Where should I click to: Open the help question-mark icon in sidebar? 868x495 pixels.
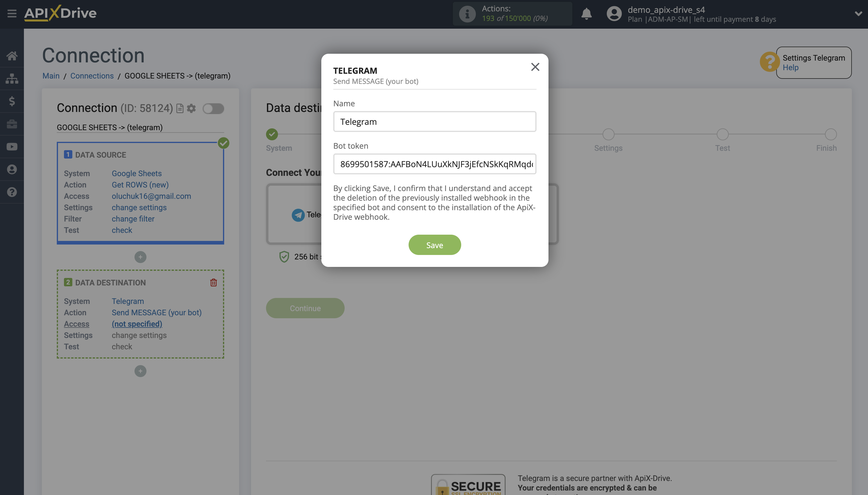tap(12, 192)
